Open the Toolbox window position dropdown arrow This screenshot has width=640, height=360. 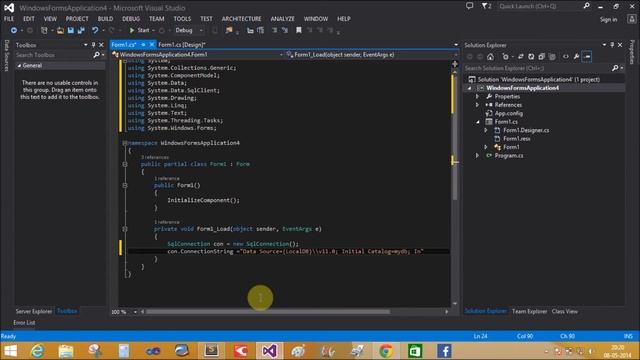[x=85, y=45]
